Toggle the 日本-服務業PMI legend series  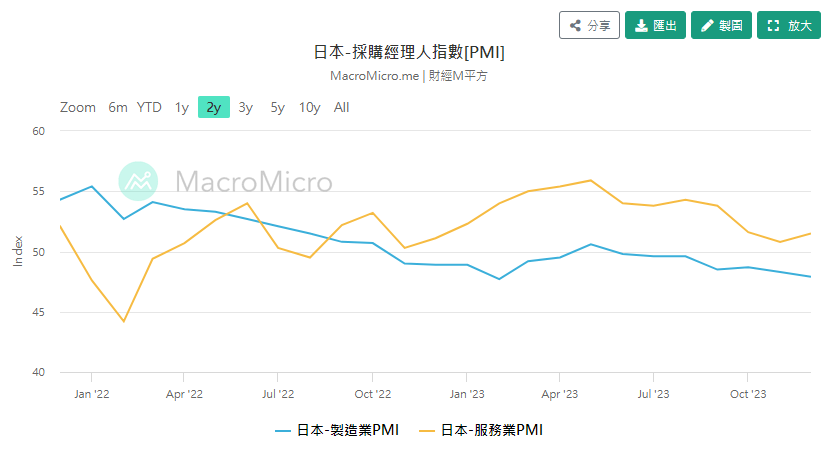(492, 430)
